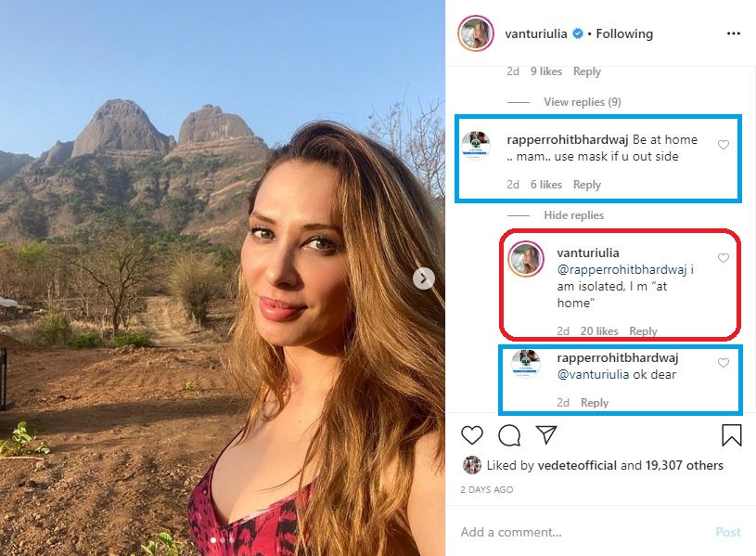756x556 pixels.
Task: Share post via paper plane icon
Action: click(x=546, y=435)
